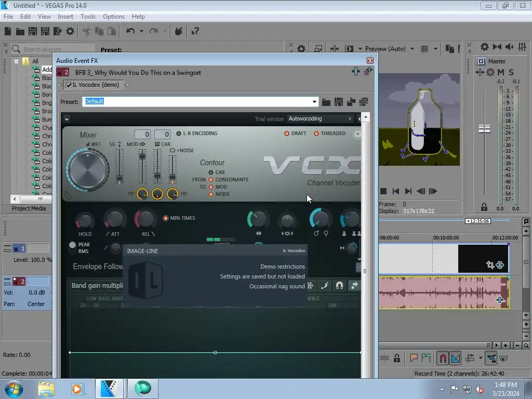Uncheck the IL Vocodex (demo) plug-in checkbox
This screenshot has height=399, width=532.
click(x=69, y=85)
